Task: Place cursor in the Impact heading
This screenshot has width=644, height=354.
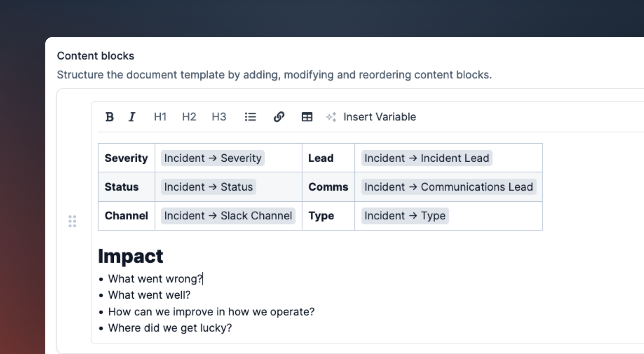Action: tap(130, 256)
